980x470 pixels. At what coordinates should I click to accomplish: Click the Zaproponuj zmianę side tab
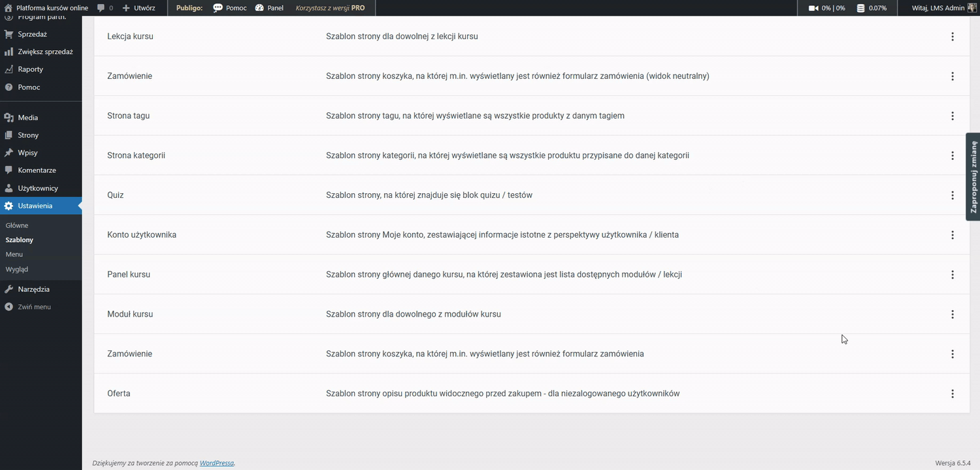coord(973,177)
